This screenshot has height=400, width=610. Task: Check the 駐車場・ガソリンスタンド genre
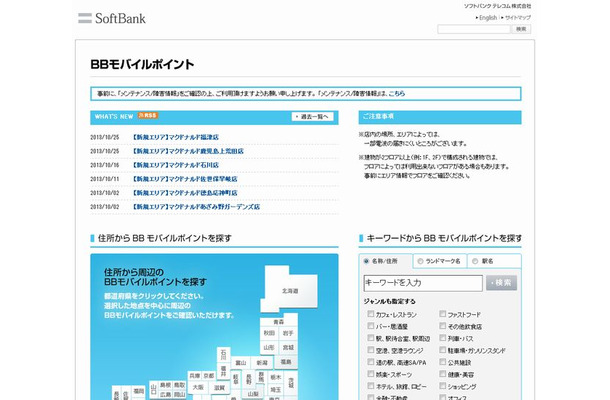click(x=442, y=350)
